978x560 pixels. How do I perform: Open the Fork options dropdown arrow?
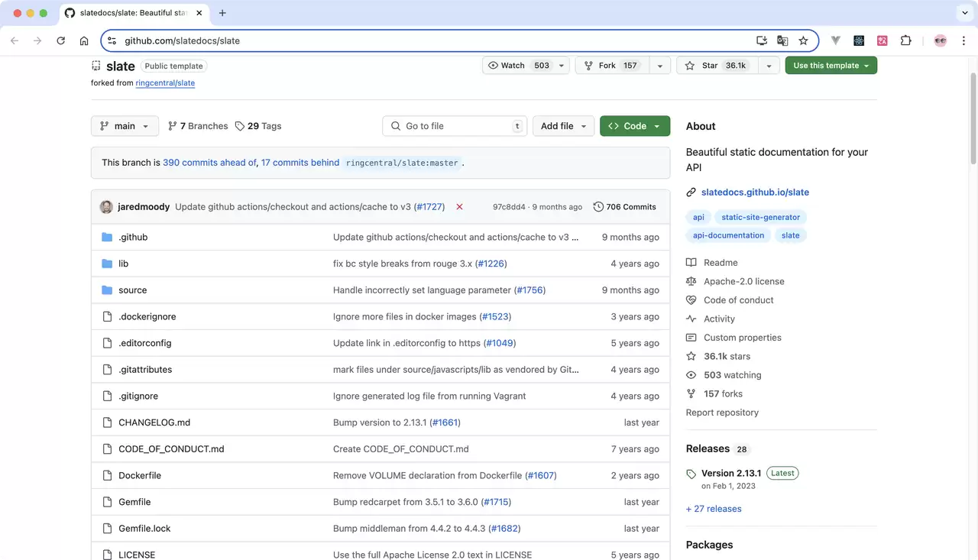point(660,66)
